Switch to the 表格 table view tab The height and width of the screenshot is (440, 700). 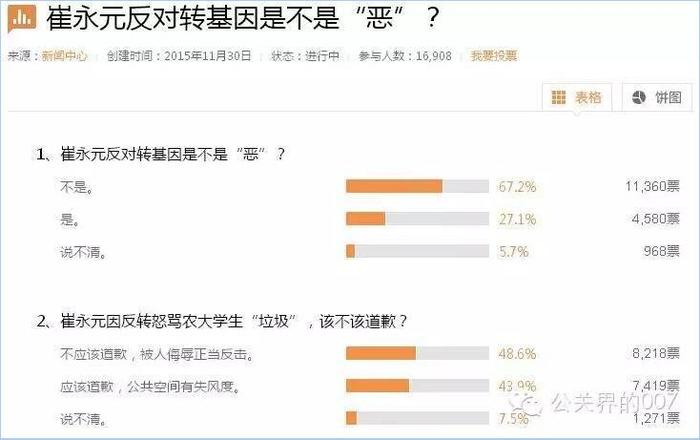coord(577,97)
